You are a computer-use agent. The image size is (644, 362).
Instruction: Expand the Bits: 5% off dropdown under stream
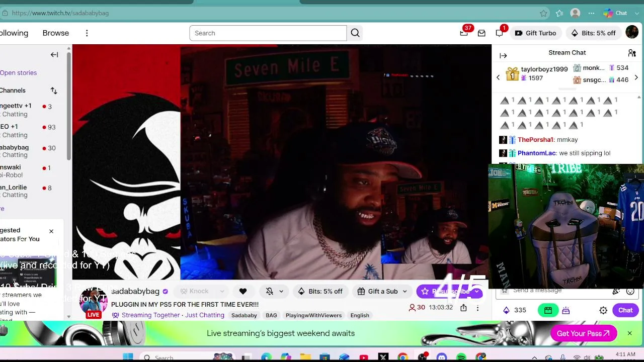(320, 291)
